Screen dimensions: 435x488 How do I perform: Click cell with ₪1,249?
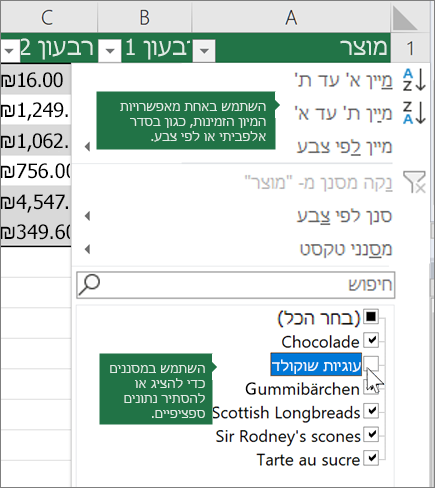35,110
